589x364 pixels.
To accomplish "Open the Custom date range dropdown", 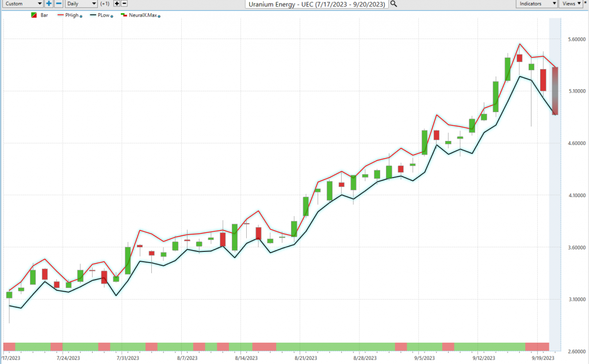I will click(x=23, y=4).
